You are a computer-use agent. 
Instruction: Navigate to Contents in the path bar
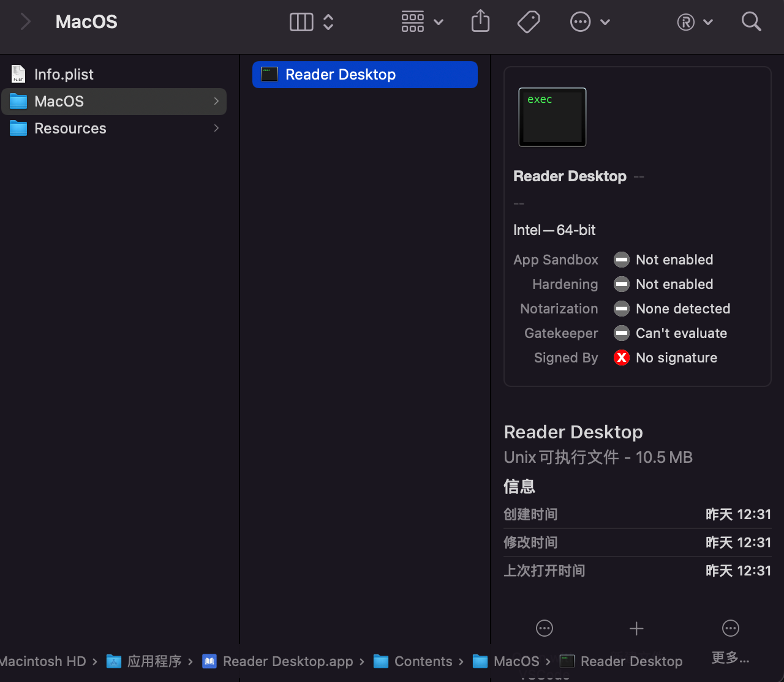[x=423, y=661]
